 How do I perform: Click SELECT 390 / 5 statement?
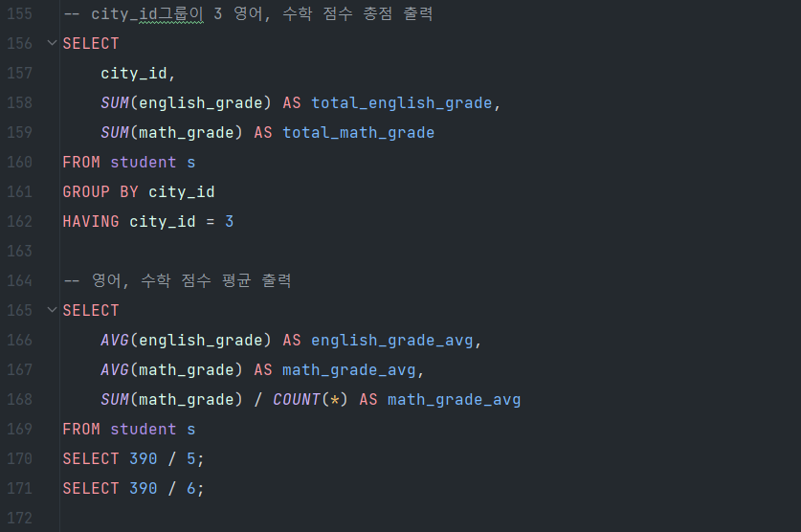[133, 459]
